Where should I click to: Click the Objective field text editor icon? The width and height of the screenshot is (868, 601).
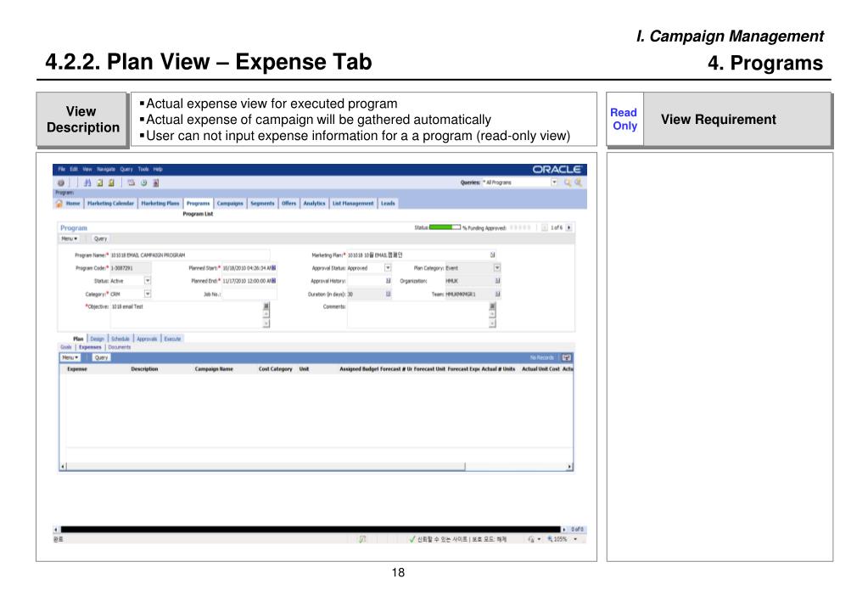click(x=266, y=306)
